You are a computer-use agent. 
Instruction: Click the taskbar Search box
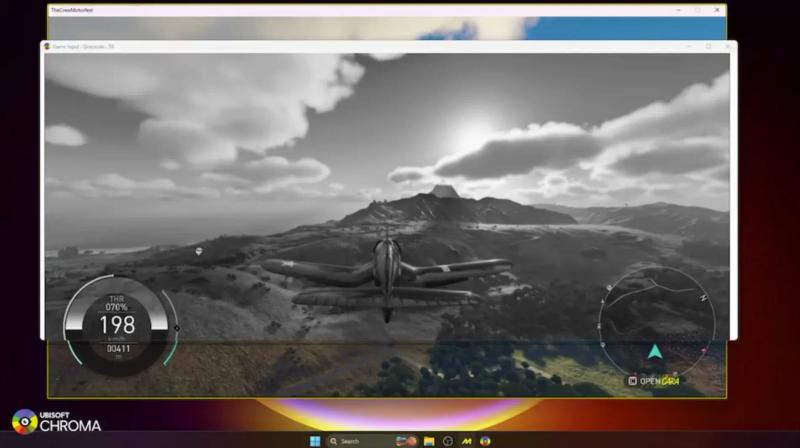pyautogui.click(x=373, y=441)
